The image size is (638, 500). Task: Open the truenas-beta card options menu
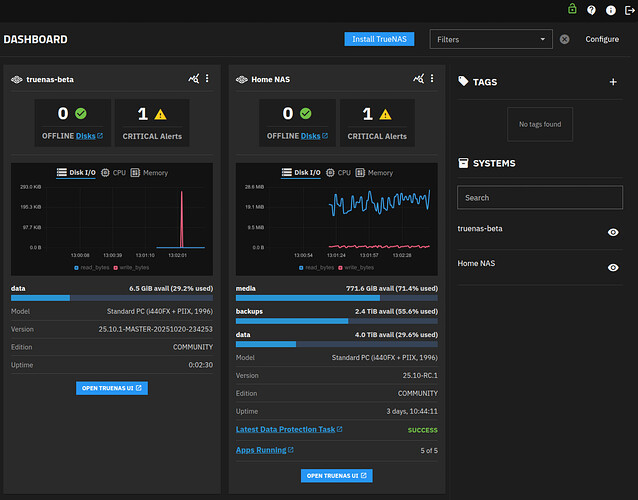(x=207, y=78)
